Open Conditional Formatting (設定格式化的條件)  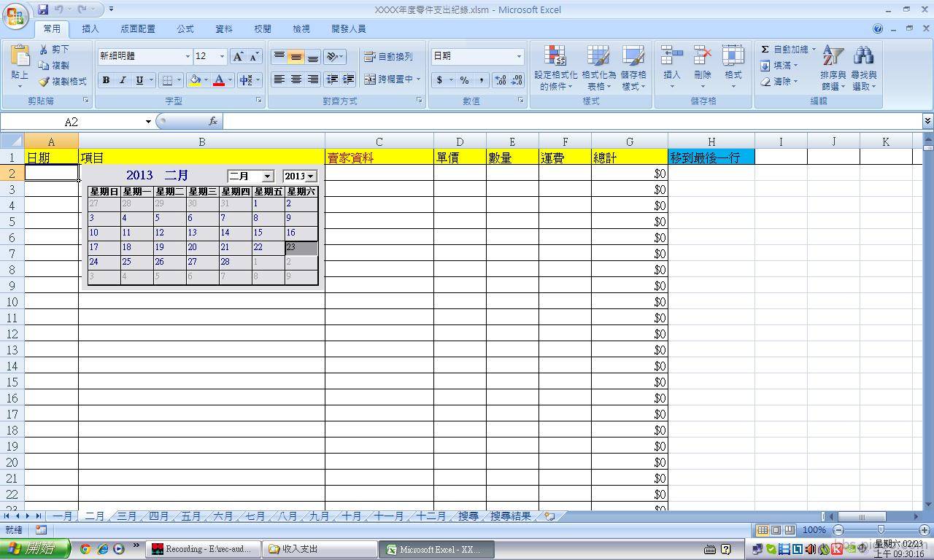[x=555, y=68]
